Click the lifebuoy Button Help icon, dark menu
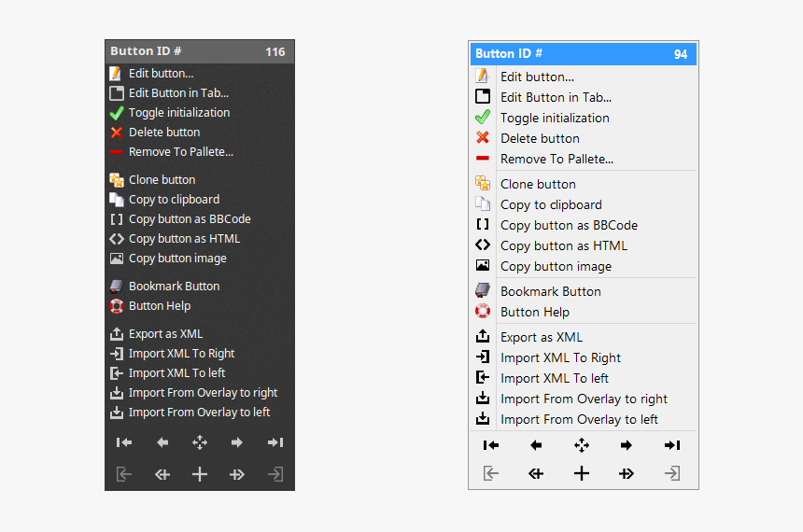Image resolution: width=803 pixels, height=532 pixels. tap(117, 306)
